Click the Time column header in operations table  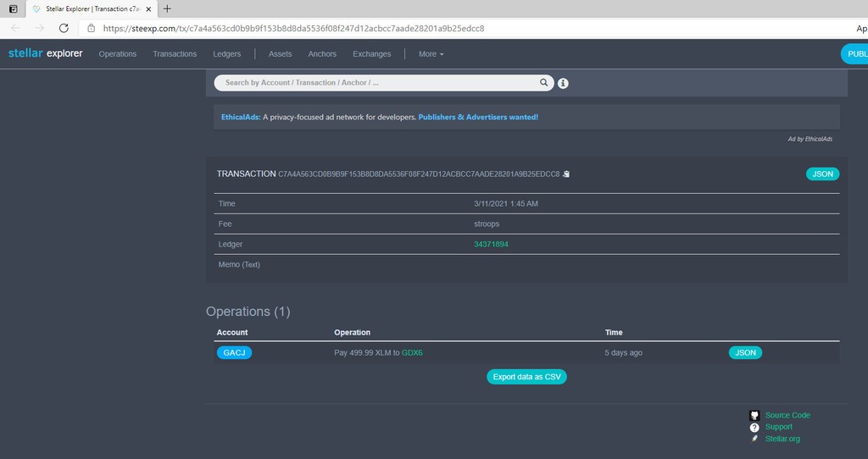click(x=614, y=332)
